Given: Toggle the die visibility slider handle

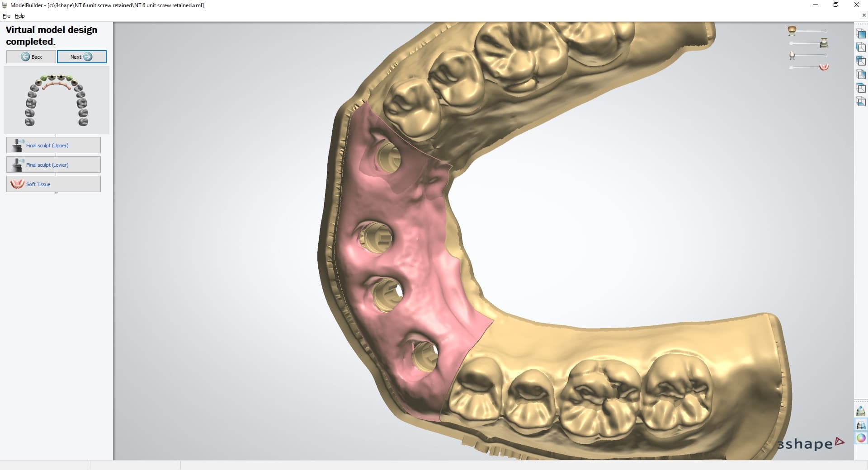Looking at the screenshot, I should click(x=826, y=55).
